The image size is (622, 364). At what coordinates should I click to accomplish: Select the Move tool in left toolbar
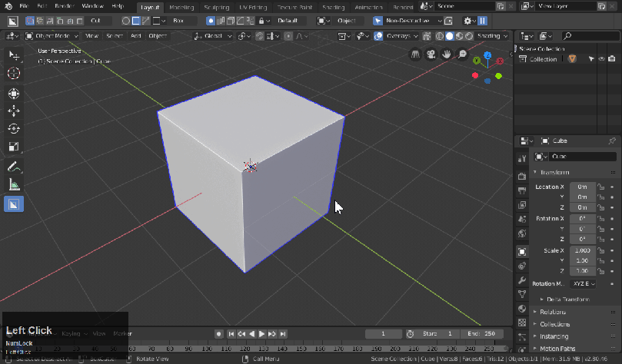click(14, 111)
